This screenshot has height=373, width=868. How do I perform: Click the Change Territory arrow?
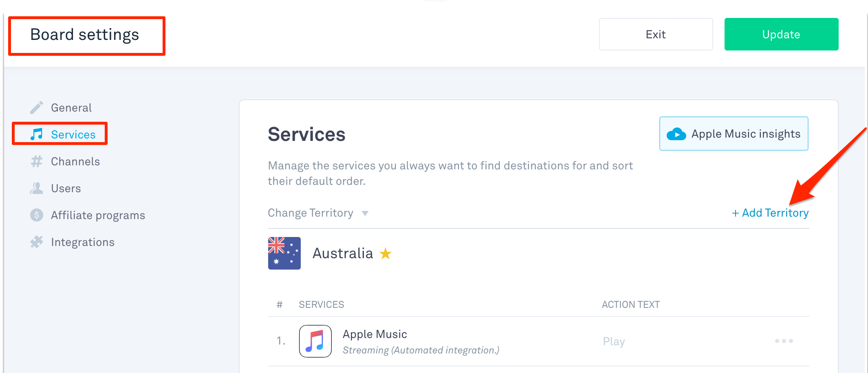point(365,213)
